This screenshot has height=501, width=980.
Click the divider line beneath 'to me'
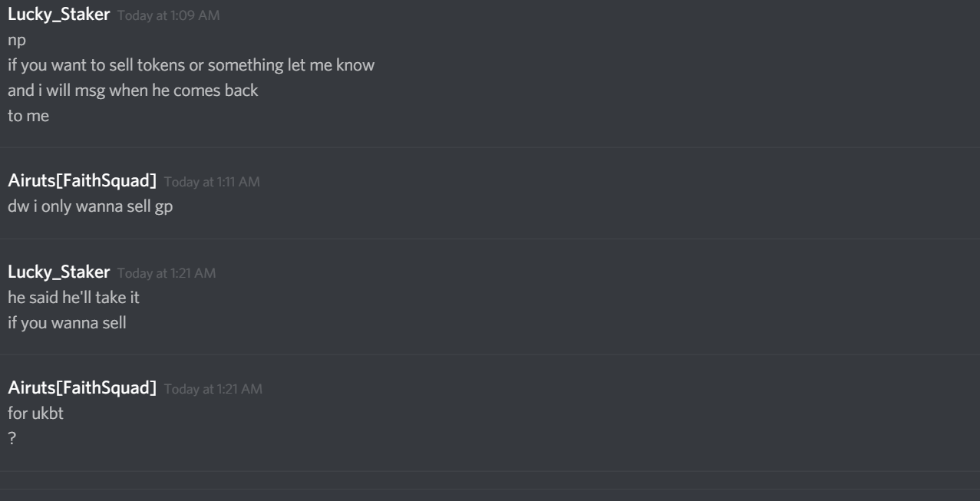click(490, 147)
